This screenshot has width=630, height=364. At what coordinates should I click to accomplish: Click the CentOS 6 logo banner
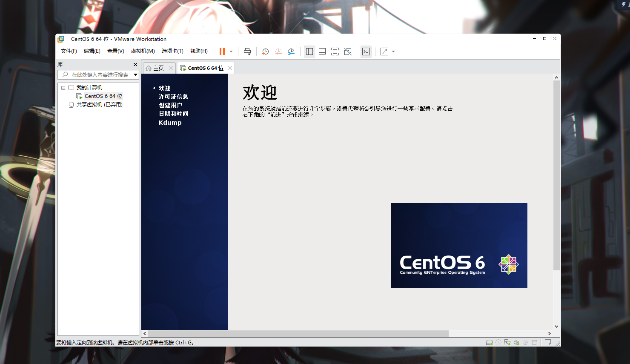459,246
